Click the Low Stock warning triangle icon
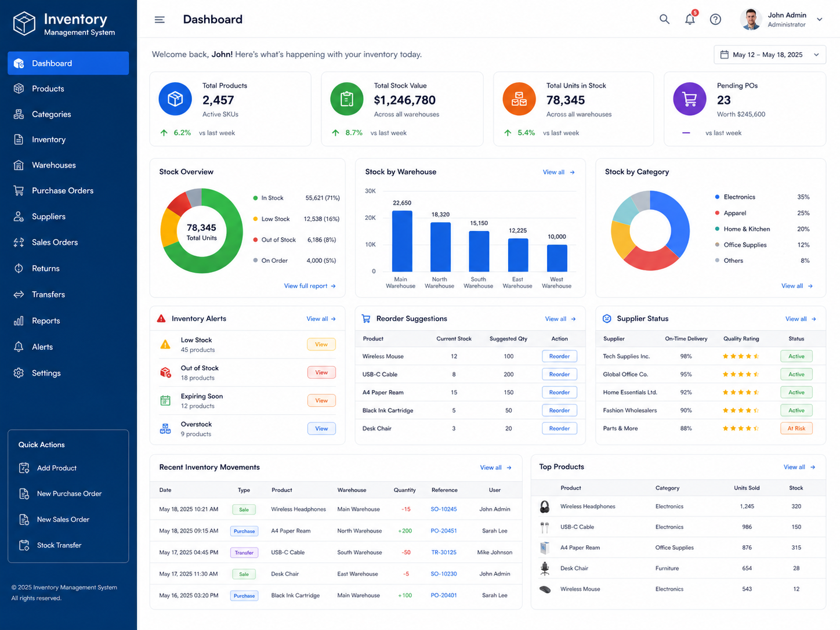Screen dimensions: 840x630 click(165, 345)
